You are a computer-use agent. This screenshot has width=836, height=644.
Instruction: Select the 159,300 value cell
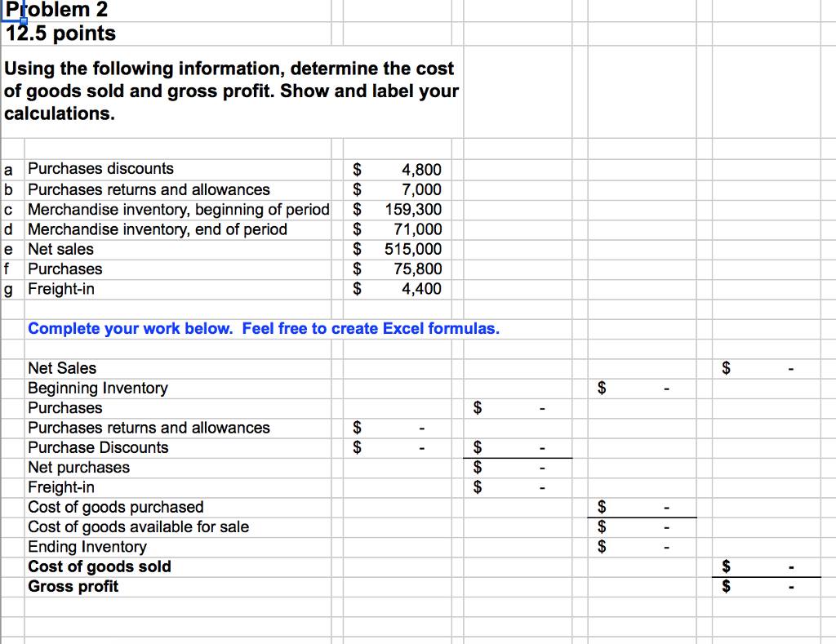[398, 210]
